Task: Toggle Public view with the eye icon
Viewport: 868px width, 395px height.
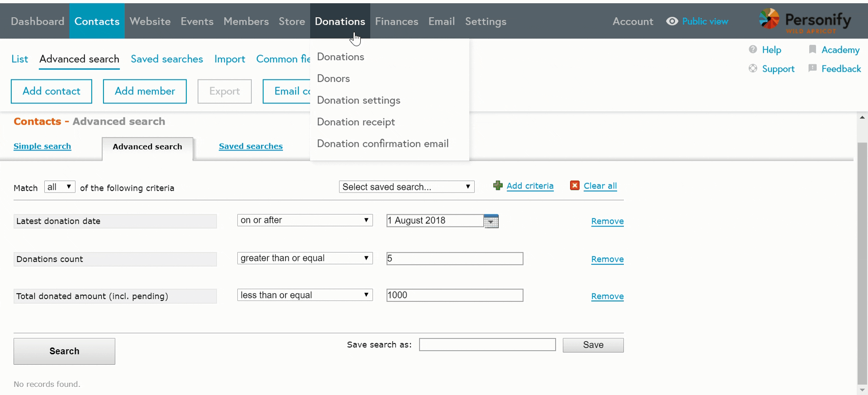Action: click(x=672, y=21)
